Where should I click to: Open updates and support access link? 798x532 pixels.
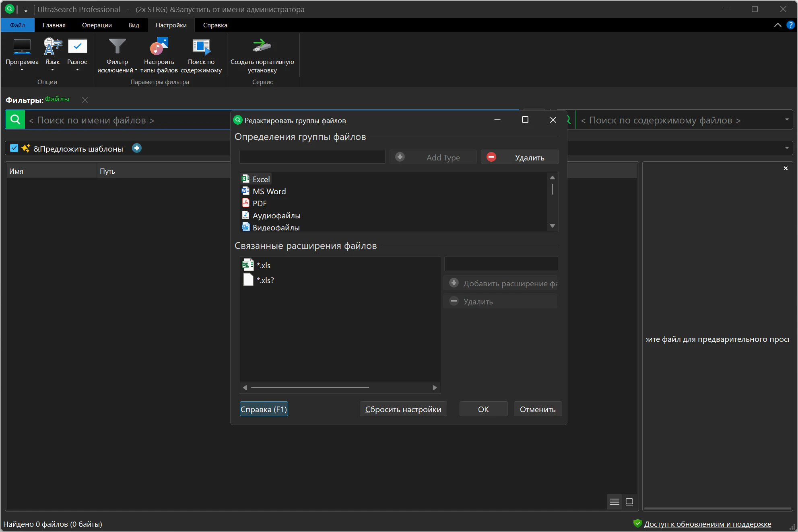click(x=707, y=524)
